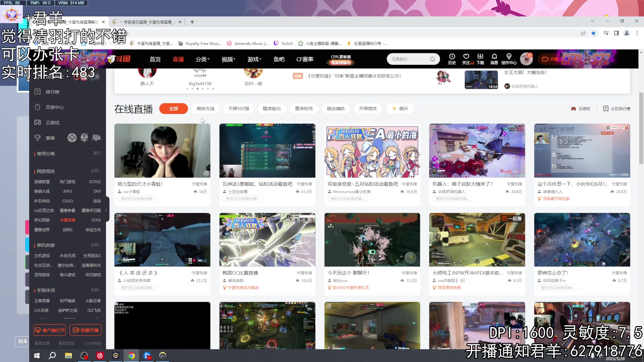The width and height of the screenshot is (644, 362).
Task: Open Chrome media control icon
Action: [x=606, y=33]
